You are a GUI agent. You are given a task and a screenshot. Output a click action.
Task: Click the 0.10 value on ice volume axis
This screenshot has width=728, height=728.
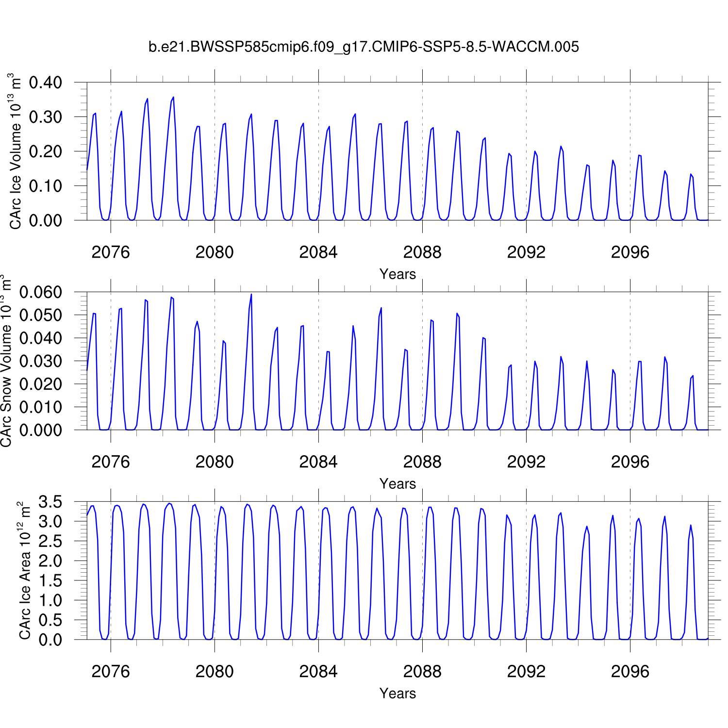tap(46, 186)
